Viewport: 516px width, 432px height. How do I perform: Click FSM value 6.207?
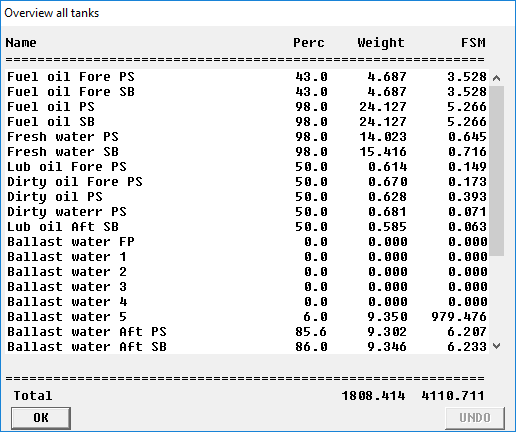coord(467,332)
